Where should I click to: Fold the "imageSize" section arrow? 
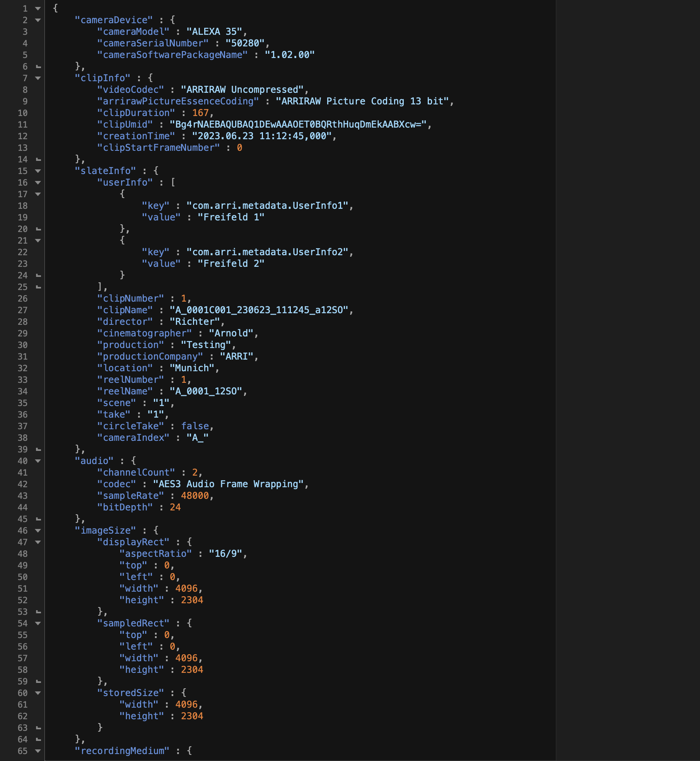pyautogui.click(x=38, y=531)
